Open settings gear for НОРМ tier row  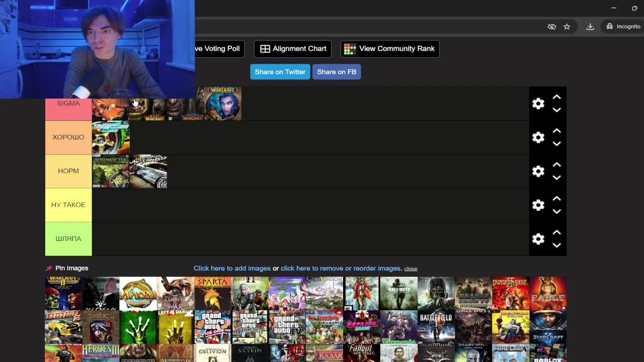pos(538,171)
